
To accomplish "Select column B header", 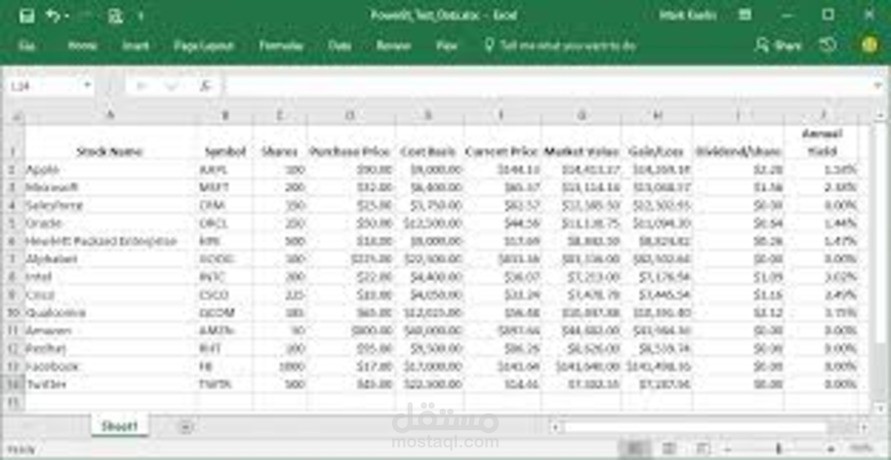I will pyautogui.click(x=226, y=116).
